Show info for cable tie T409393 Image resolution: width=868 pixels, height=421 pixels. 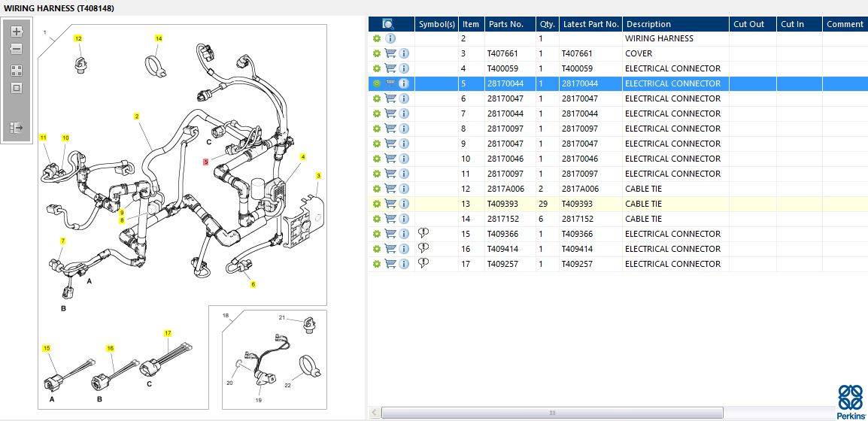(404, 204)
